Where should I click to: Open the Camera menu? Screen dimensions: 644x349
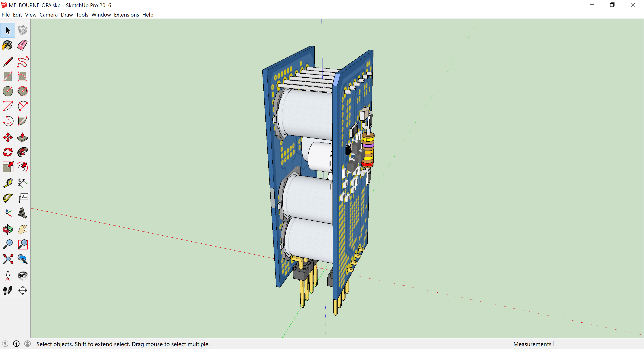pyautogui.click(x=49, y=15)
